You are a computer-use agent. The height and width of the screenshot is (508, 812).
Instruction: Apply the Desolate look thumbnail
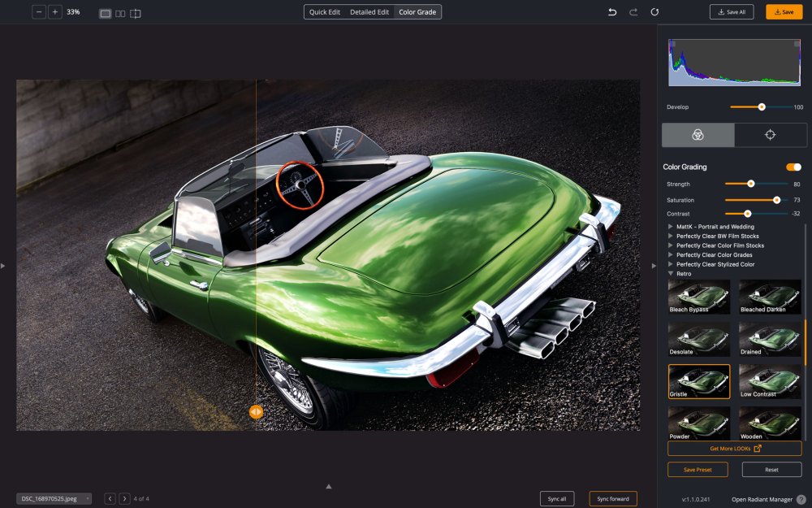698,339
